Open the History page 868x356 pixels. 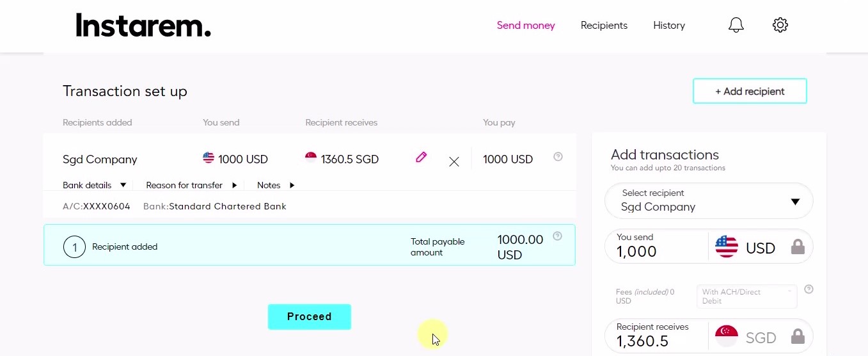point(669,26)
